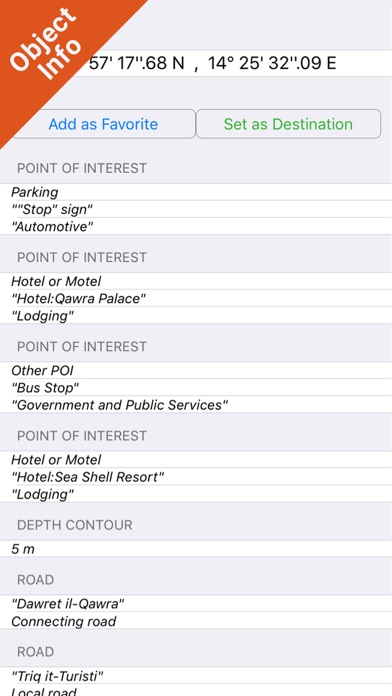This screenshot has height=696, width=392.
Task: Tap the Set as Destination button
Action: (288, 124)
